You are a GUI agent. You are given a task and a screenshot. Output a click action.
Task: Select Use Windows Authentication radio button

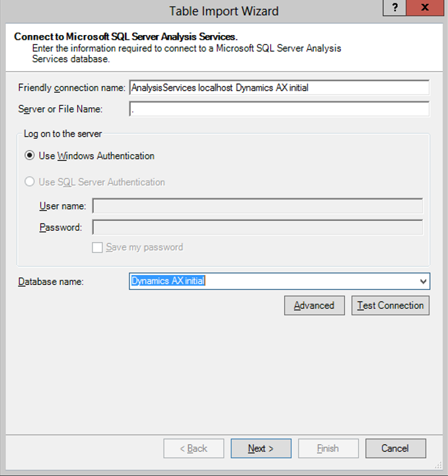coord(30,156)
